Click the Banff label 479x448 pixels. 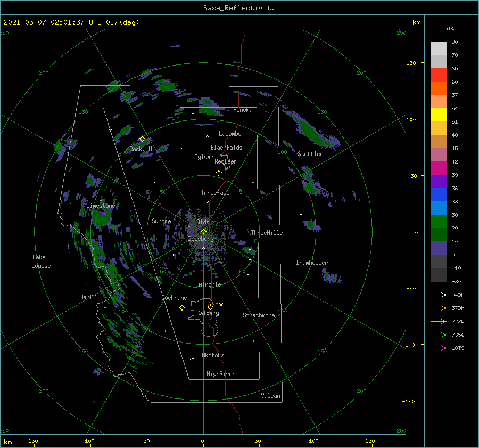click(x=88, y=297)
